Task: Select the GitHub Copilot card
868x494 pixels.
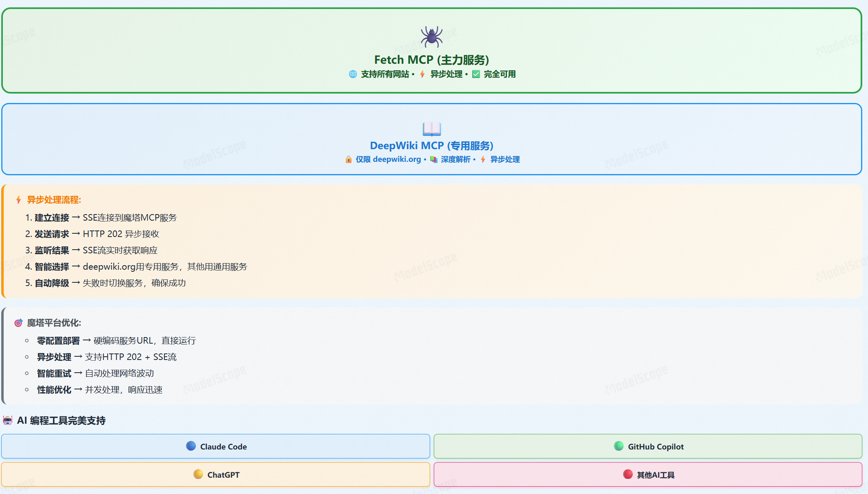Action: [648, 446]
